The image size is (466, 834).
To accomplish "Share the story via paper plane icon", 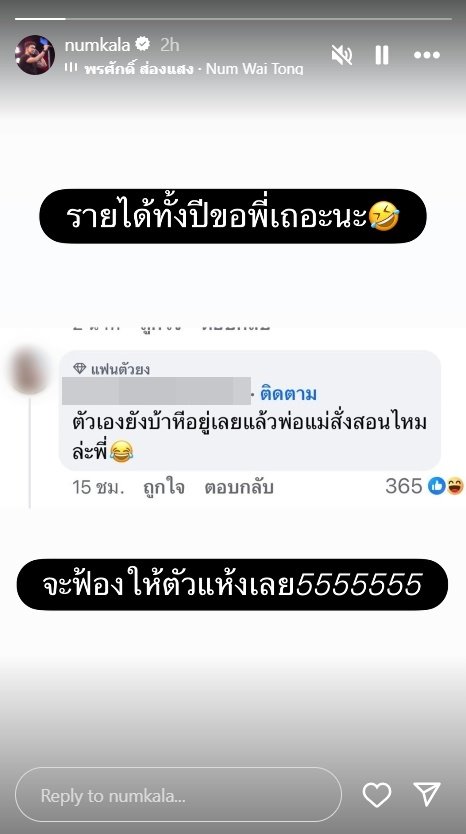I will pos(427,794).
